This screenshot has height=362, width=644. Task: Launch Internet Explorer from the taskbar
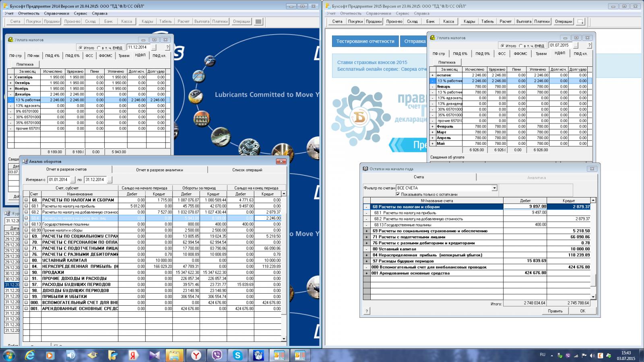[x=30, y=355]
